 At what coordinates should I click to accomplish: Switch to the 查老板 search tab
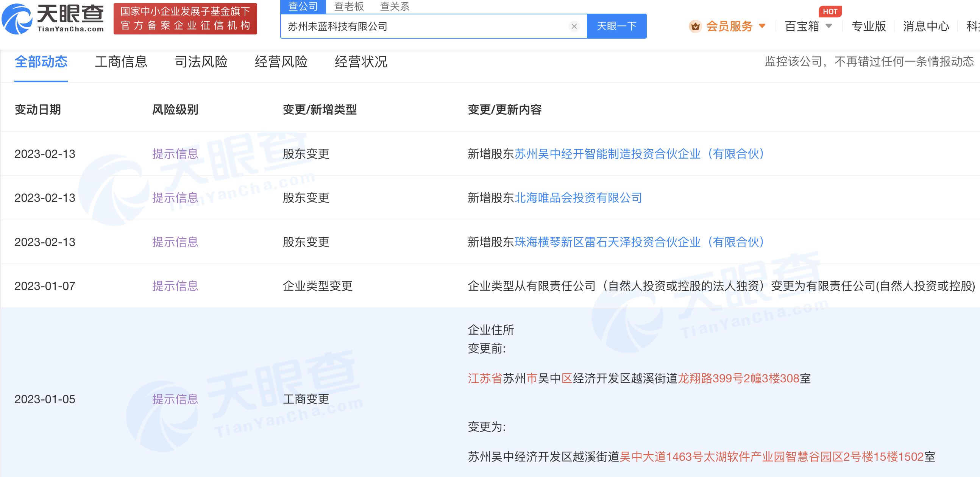coord(349,6)
